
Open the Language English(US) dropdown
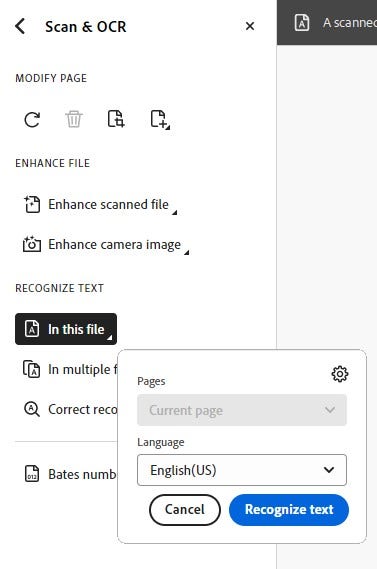pyautogui.click(x=242, y=470)
